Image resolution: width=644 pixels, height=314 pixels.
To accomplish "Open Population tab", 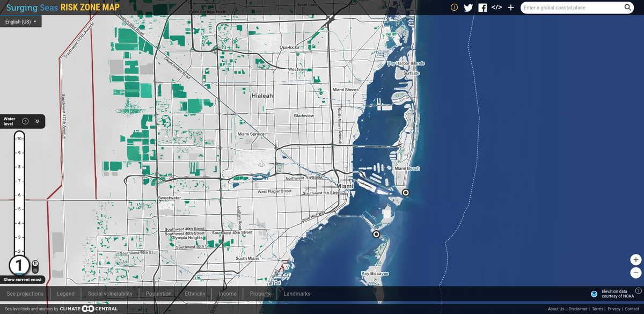I will tap(159, 294).
